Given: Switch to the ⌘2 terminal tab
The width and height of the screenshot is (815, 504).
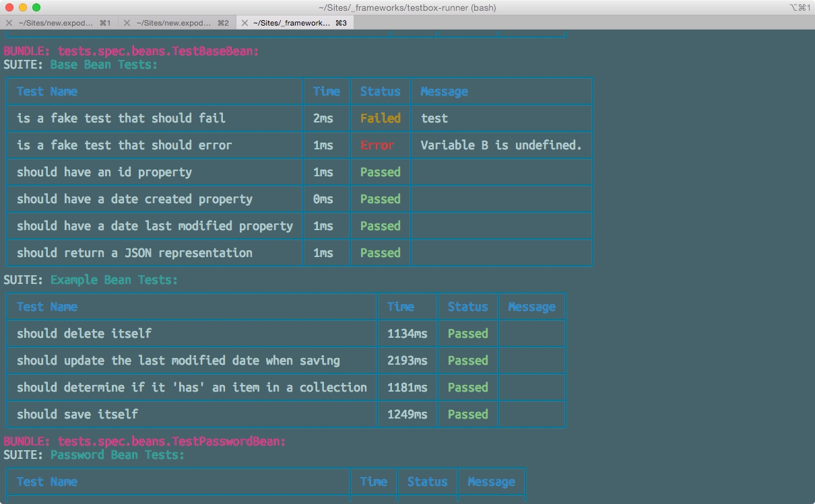Looking at the screenshot, I should pos(178,23).
